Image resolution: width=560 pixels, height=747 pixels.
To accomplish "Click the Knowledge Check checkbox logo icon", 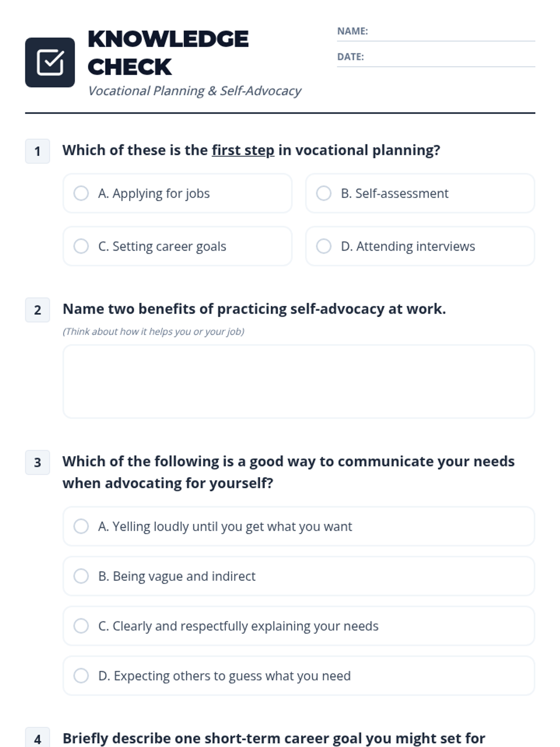I will click(50, 63).
